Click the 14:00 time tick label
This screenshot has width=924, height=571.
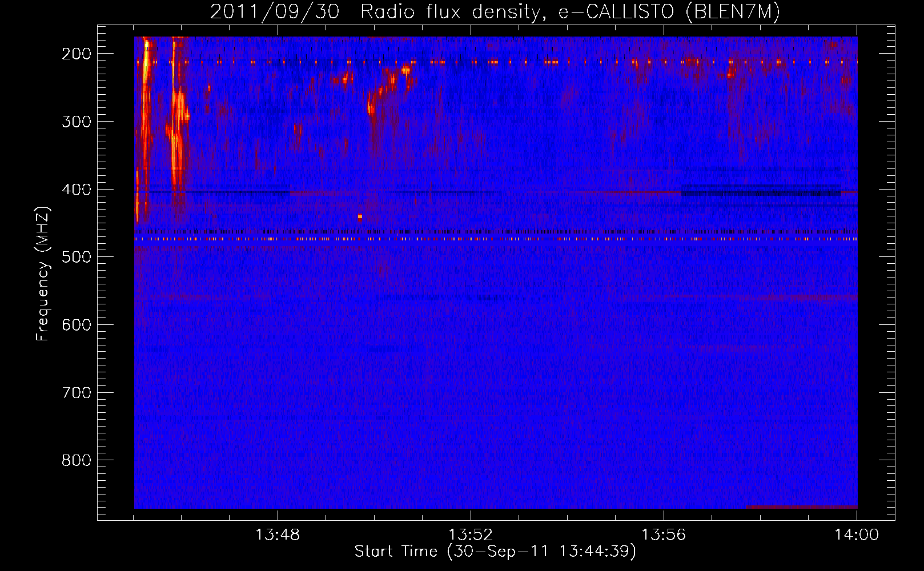[857, 535]
